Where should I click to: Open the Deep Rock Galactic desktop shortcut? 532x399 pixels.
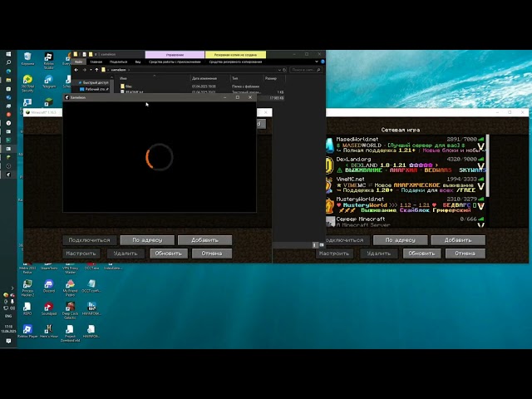70,310
